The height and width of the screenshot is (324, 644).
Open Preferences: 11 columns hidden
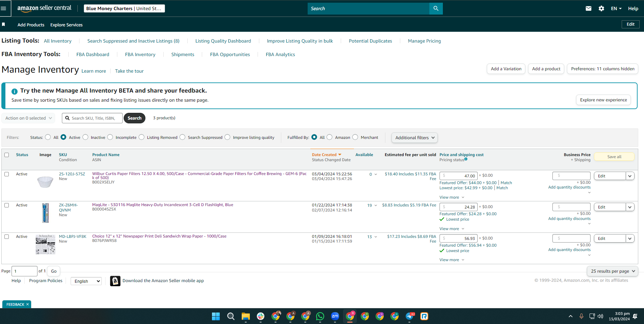point(602,69)
